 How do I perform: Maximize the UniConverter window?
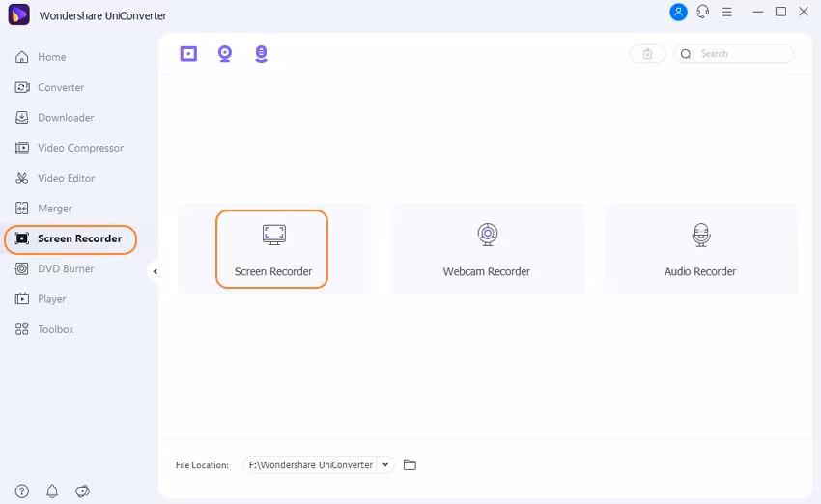tap(780, 12)
